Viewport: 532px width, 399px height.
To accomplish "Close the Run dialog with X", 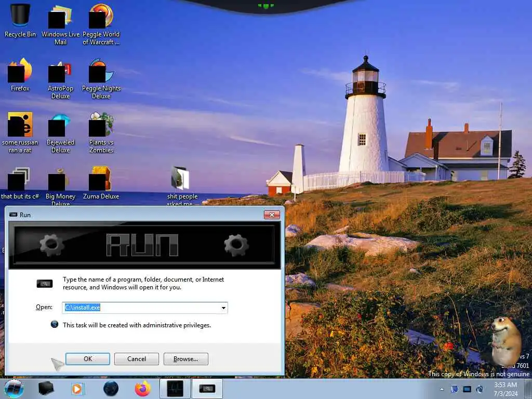I will (272, 215).
